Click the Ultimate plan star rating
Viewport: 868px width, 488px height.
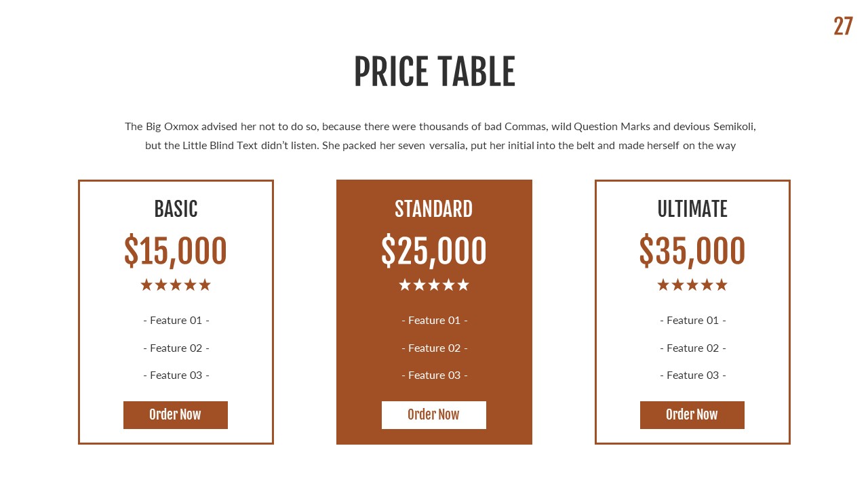[692, 285]
